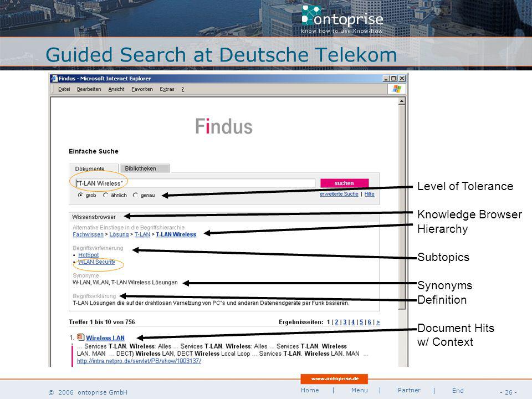The width and height of the screenshot is (532, 399).
Task: Click the Internet Explorer icon in title bar
Action: tap(54, 78)
